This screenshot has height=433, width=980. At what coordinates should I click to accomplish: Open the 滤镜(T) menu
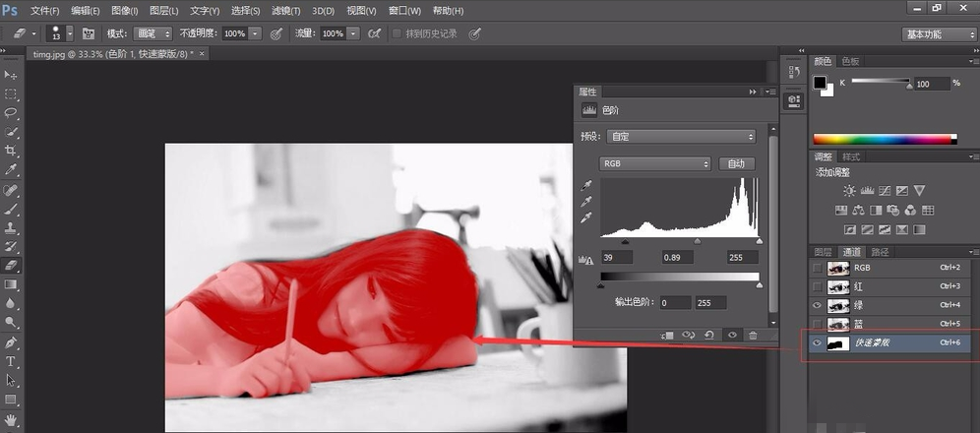pyautogui.click(x=285, y=11)
